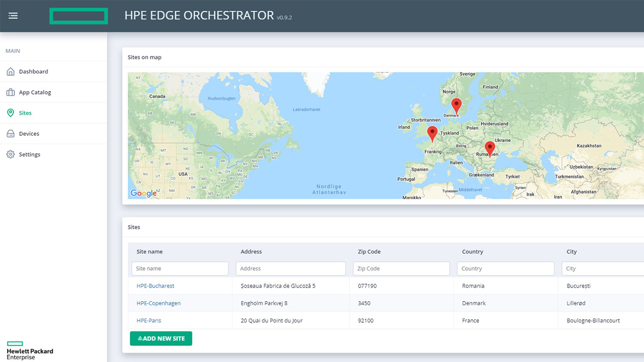Sort by Country column header
644x362 pixels.
coord(472,251)
